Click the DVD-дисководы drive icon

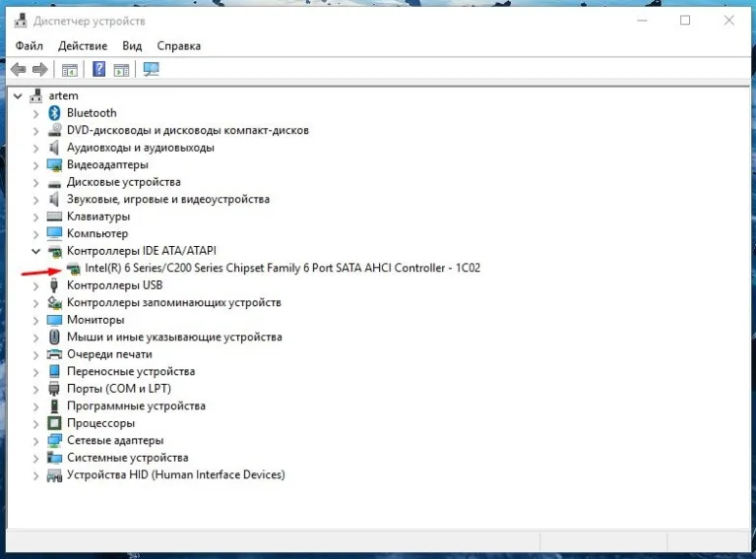click(54, 130)
